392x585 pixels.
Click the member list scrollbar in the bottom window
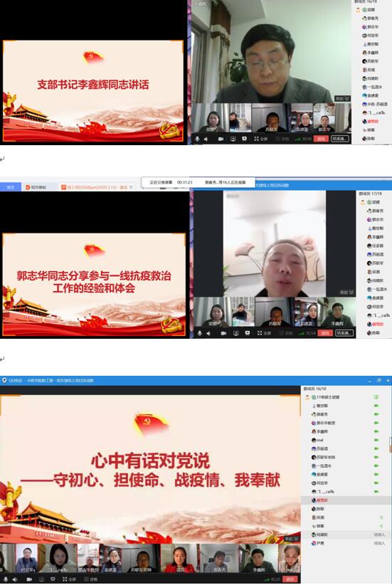click(391, 445)
